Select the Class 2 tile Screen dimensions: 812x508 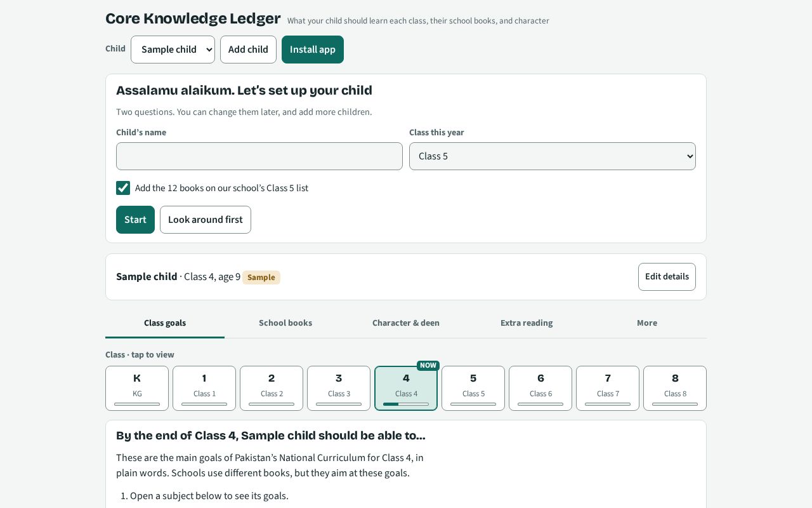tap(272, 388)
